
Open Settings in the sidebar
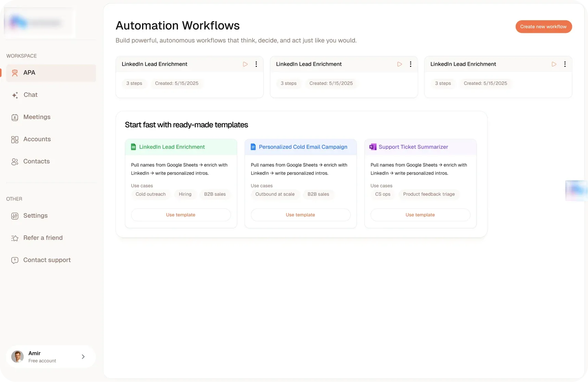click(35, 216)
